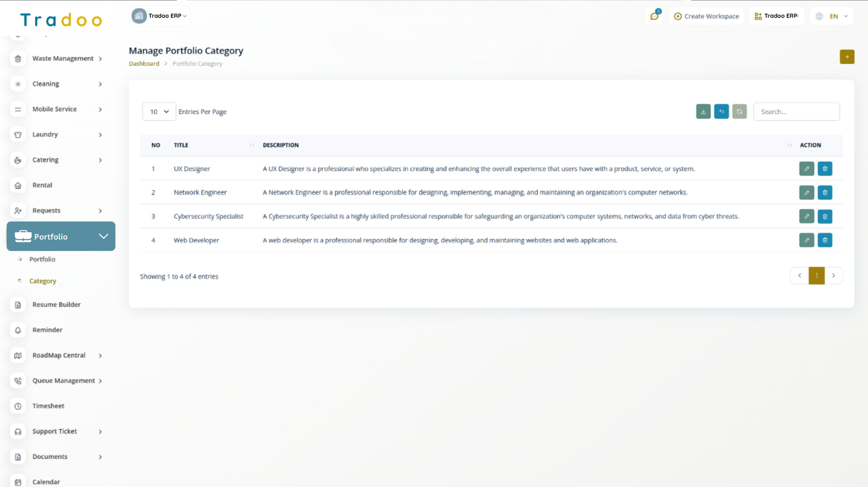Go to Dashboard via breadcrumb link
This screenshot has height=487, width=868.
pos(144,64)
